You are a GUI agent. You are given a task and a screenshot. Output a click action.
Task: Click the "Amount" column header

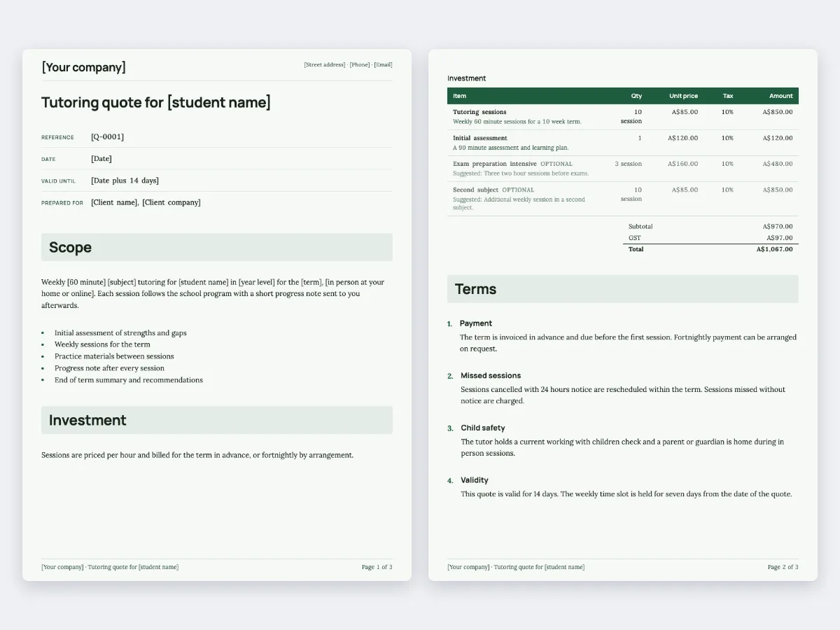tap(781, 96)
